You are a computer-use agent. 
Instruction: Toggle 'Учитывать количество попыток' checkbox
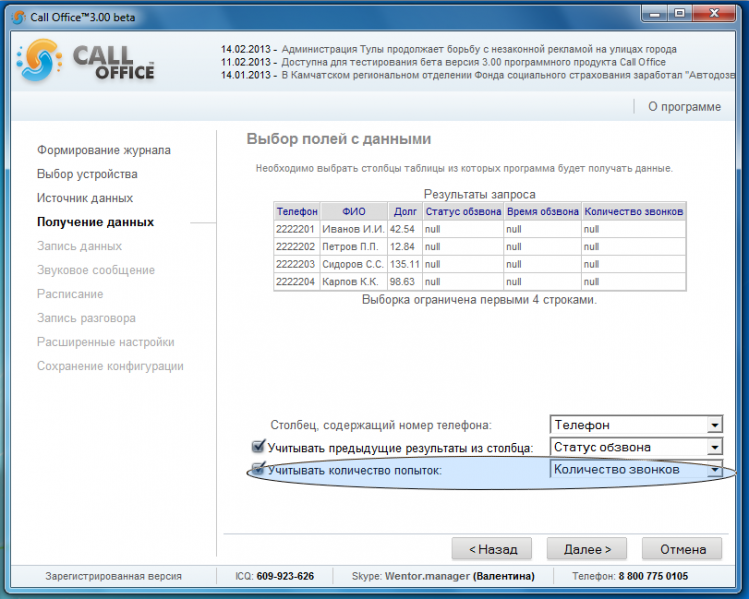pyautogui.click(x=258, y=469)
